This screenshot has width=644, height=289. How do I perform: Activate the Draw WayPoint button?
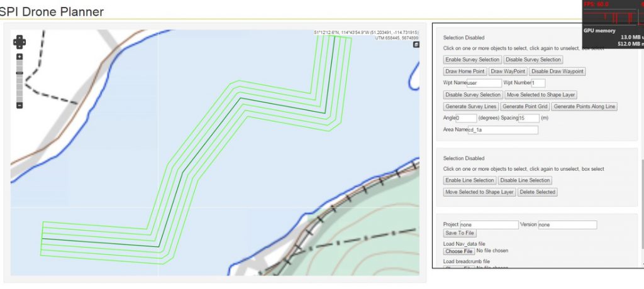coord(508,72)
